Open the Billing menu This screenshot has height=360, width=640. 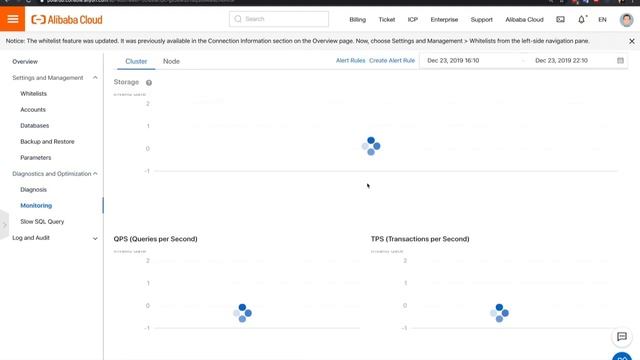click(357, 20)
